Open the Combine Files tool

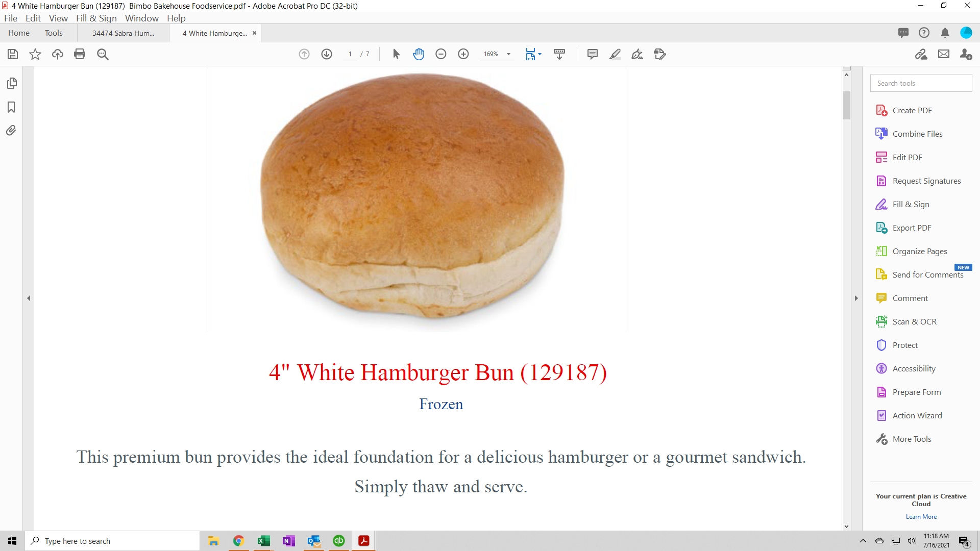(917, 134)
